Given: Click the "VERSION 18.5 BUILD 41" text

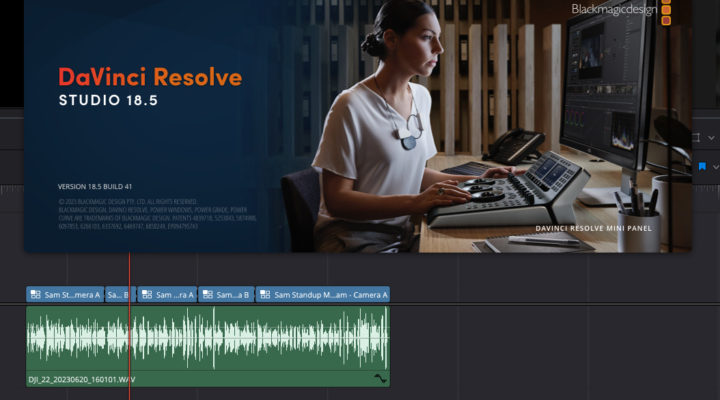Looking at the screenshot, I should [x=95, y=186].
